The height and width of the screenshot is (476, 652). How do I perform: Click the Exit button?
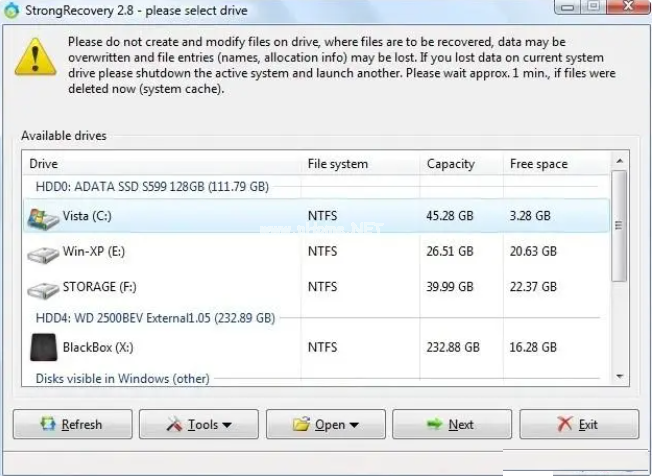577,424
